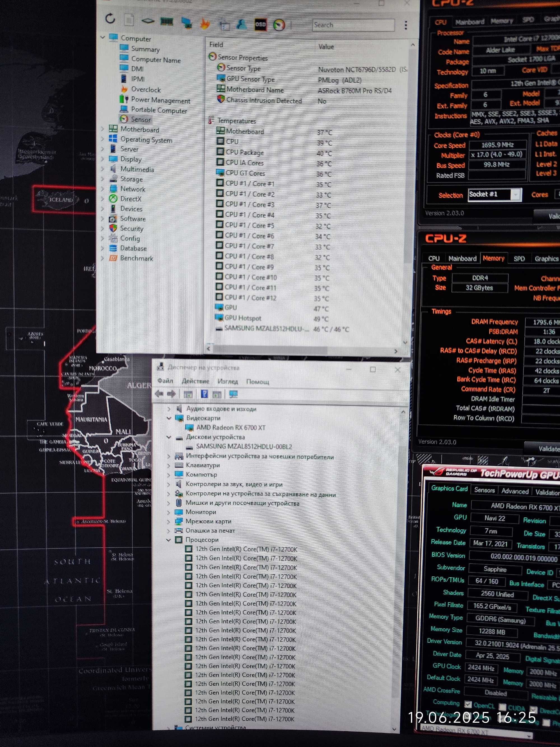The image size is (560, 747).
Task: Collapse the Процесори device category
Action: coord(169,540)
